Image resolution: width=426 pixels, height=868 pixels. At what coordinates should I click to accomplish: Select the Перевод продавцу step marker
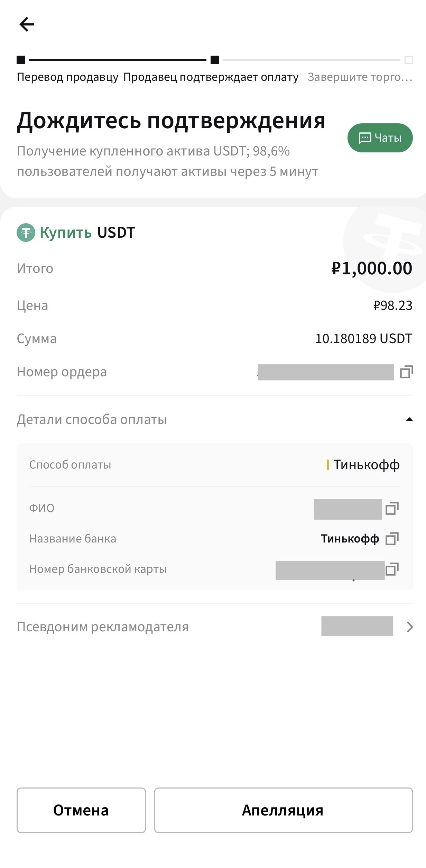point(21,60)
